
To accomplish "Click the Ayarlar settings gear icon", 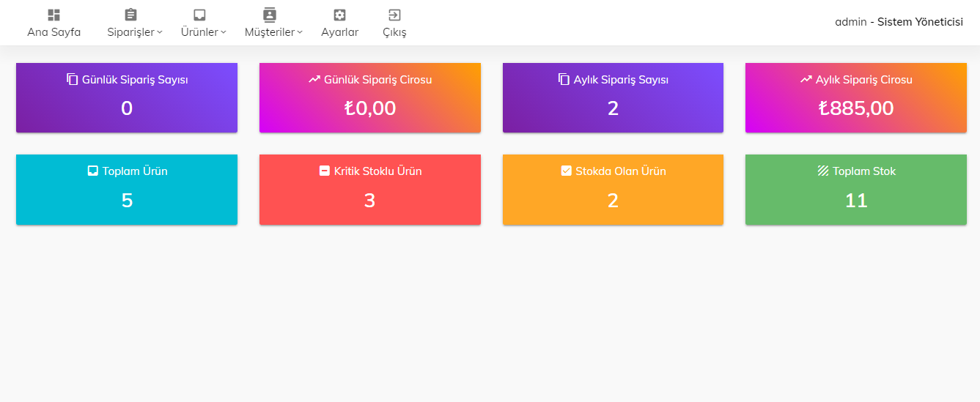I will (x=339, y=15).
